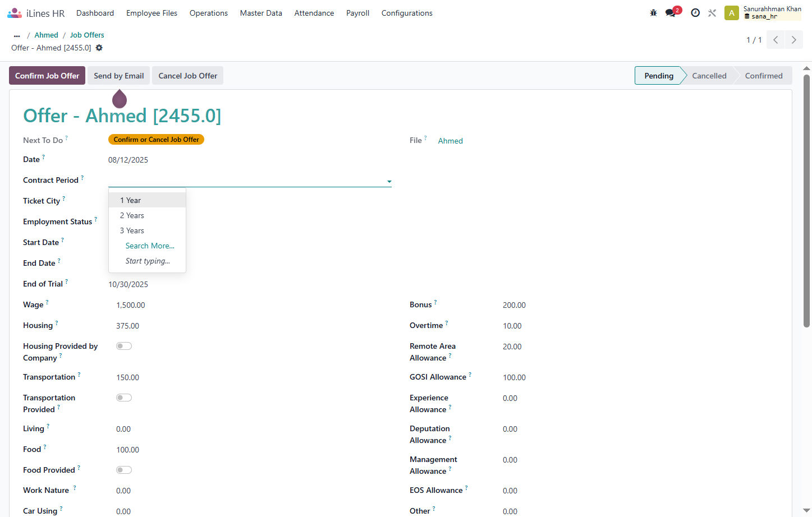Click the debug bug icon

[653, 13]
